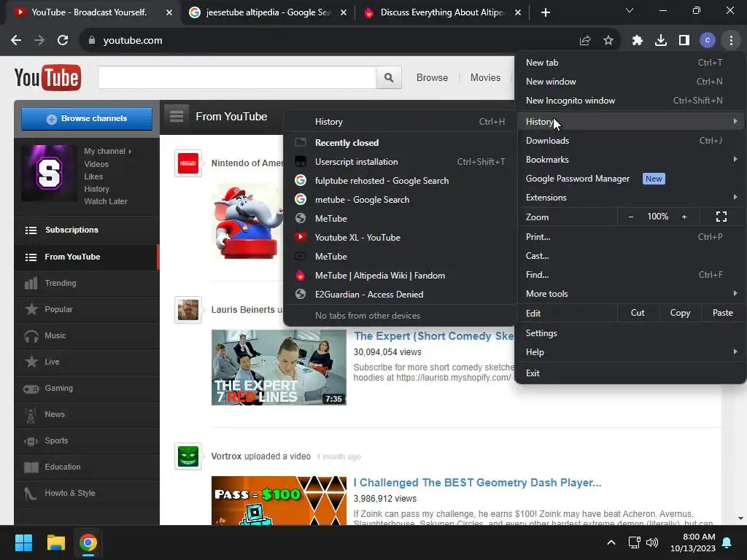The image size is (747, 560).
Task: Toggle the Chrome side panel icon
Action: click(684, 41)
